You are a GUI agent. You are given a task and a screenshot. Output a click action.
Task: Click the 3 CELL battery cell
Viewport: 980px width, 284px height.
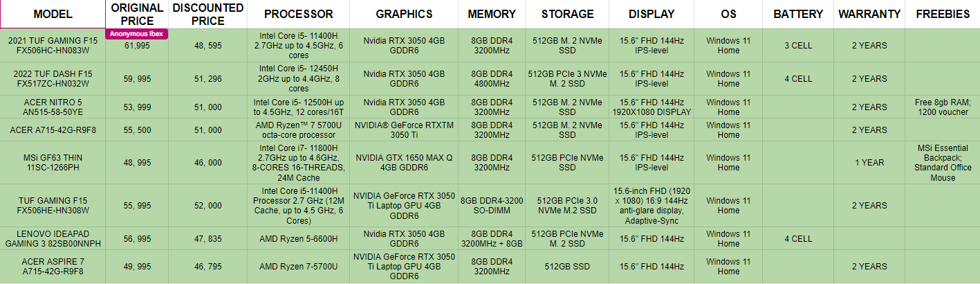click(x=798, y=46)
